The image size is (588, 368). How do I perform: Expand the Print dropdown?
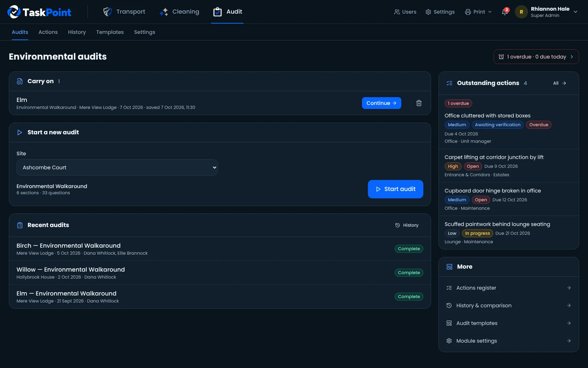[x=478, y=12]
